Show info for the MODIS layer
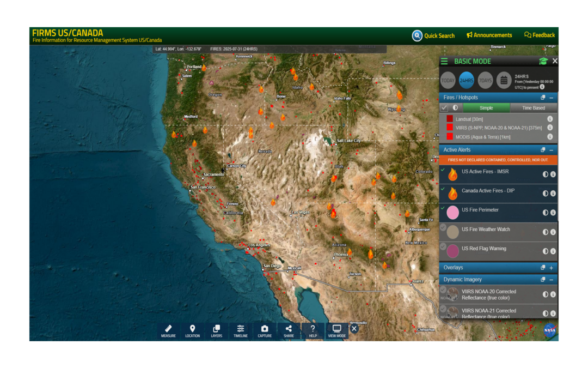588x368 pixels. pos(550,136)
